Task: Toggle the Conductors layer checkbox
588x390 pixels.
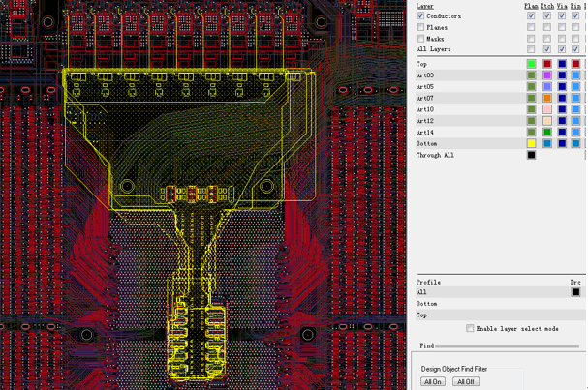Action: pyautogui.click(x=420, y=16)
